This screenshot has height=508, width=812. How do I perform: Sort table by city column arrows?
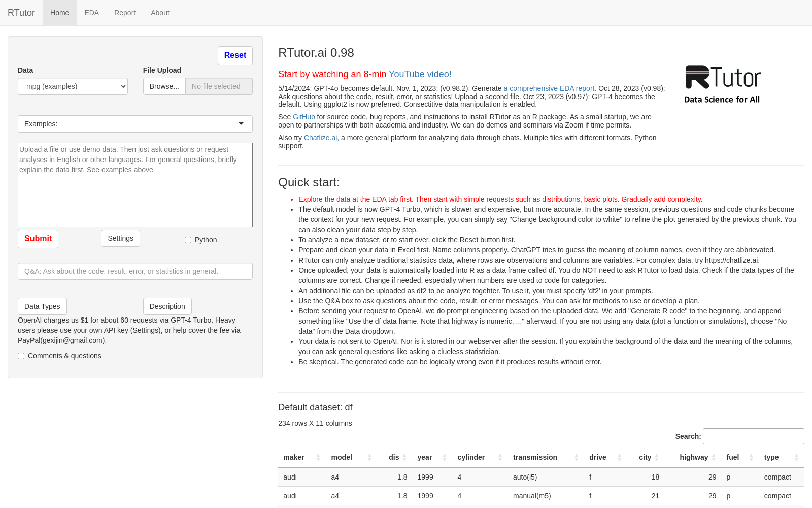click(x=656, y=457)
